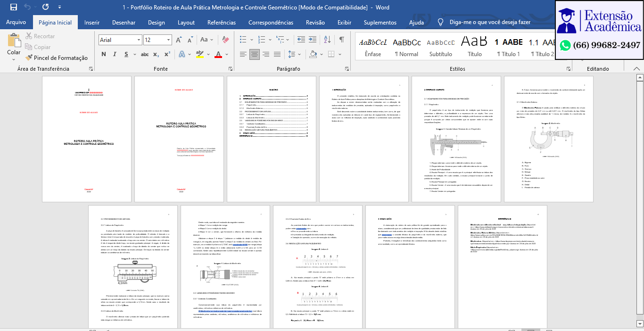This screenshot has width=644, height=331.
Task: Undo the last action
Action: (27, 7)
